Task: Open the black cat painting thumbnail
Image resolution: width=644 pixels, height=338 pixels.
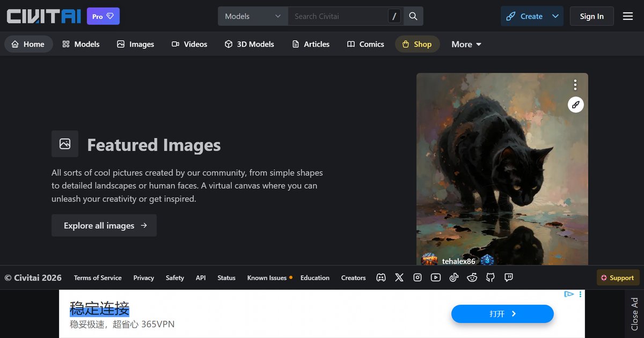Action: coord(502,169)
